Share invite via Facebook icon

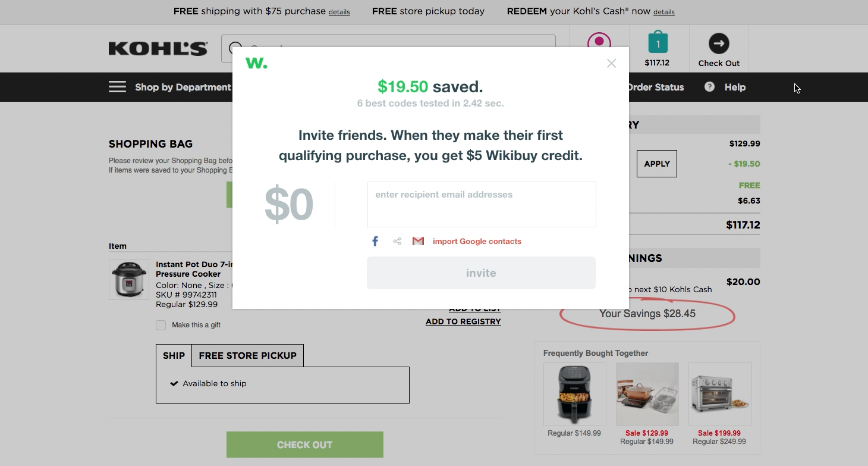(x=375, y=241)
